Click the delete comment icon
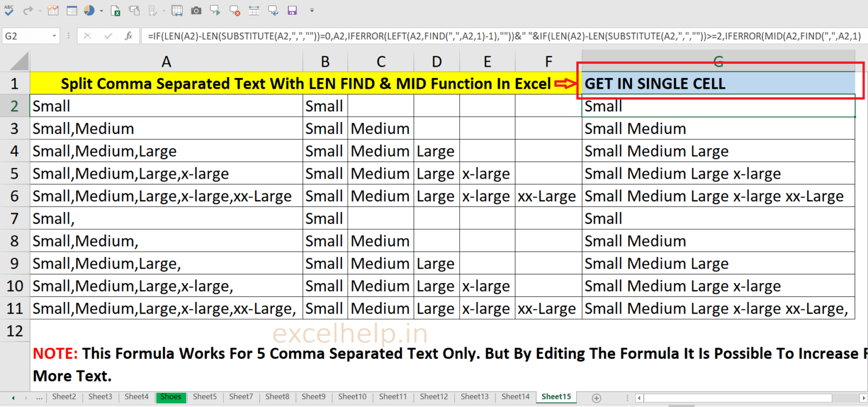 [233, 10]
